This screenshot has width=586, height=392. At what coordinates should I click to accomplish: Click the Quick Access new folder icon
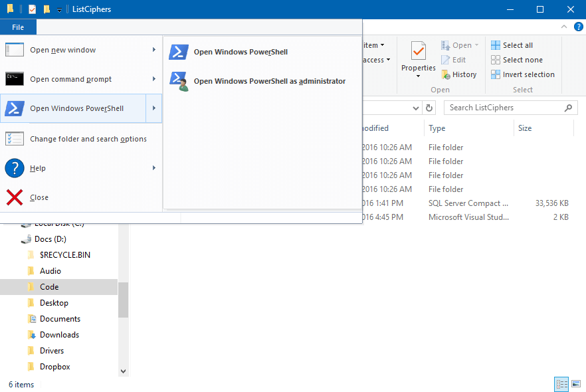click(47, 9)
